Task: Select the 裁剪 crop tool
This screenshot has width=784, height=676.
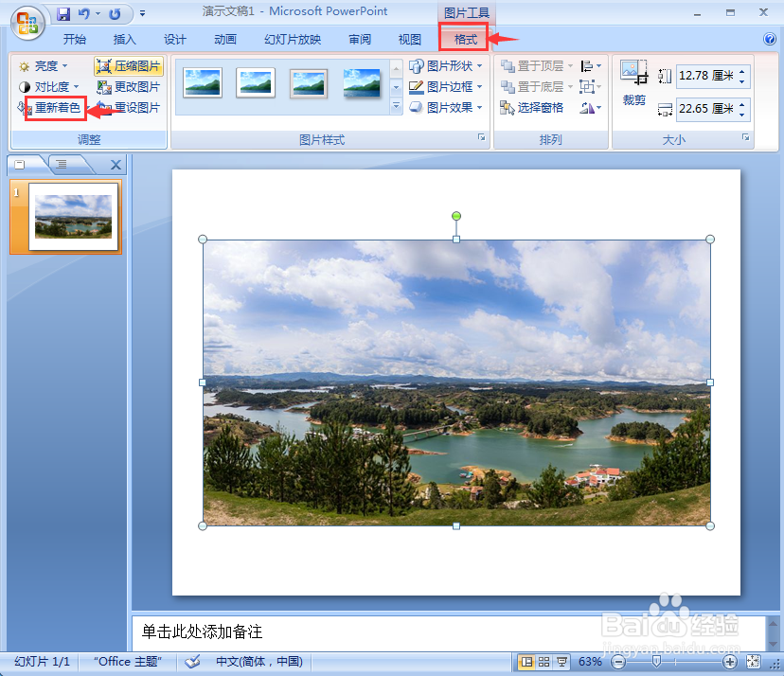Action: pos(634,82)
